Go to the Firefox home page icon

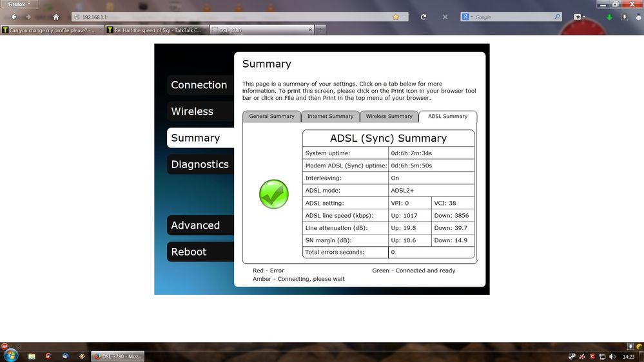pos(56,17)
